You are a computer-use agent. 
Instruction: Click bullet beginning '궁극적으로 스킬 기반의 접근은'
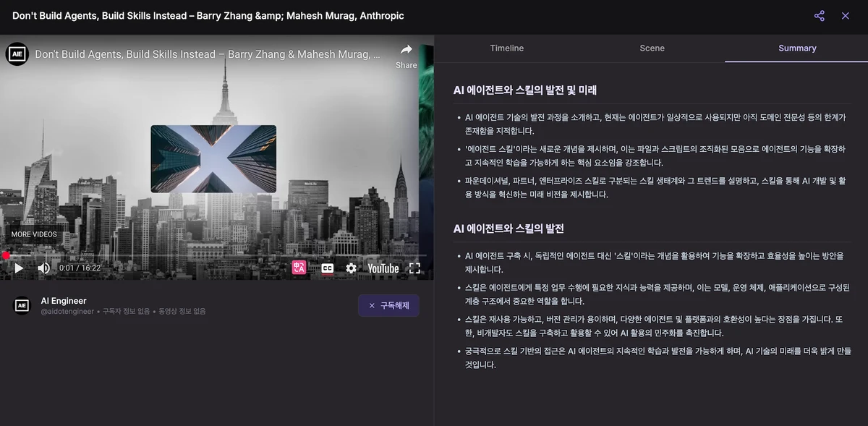(658, 357)
